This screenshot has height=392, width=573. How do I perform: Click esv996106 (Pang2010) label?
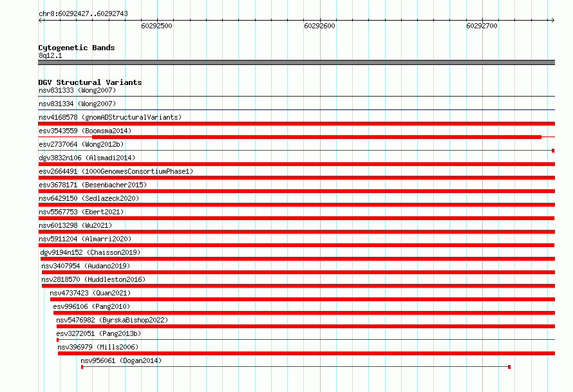pyautogui.click(x=91, y=306)
